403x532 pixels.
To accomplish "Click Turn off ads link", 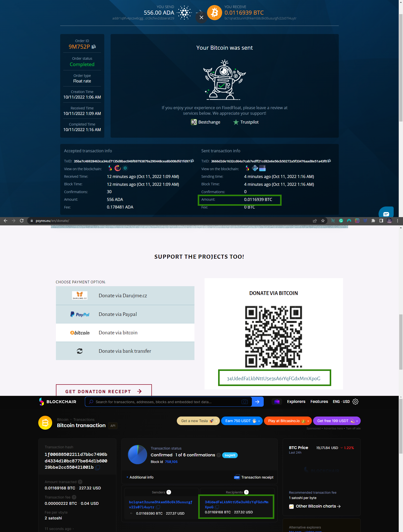I will click(x=353, y=428).
